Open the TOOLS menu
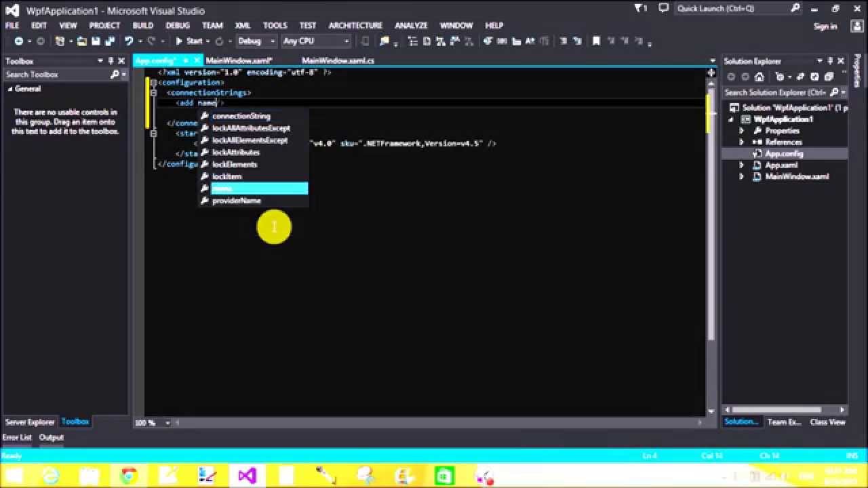This screenshot has width=868, height=488. [x=275, y=25]
